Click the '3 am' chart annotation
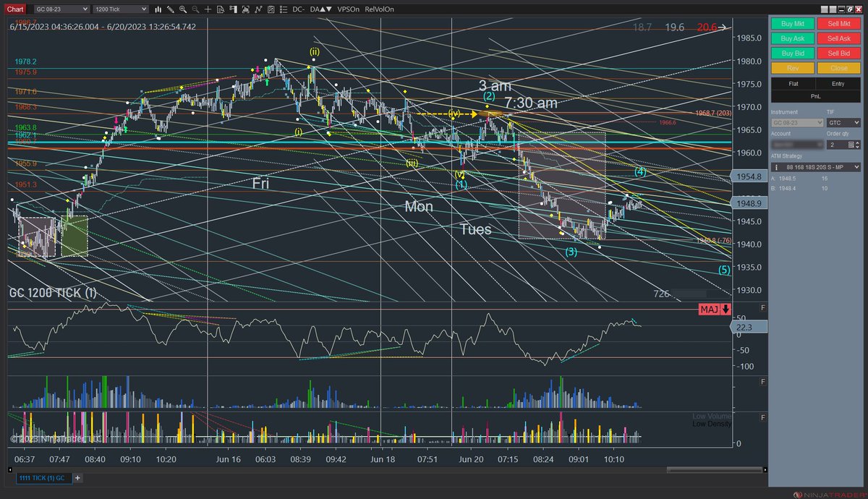The height and width of the screenshot is (499, 868). [x=495, y=85]
